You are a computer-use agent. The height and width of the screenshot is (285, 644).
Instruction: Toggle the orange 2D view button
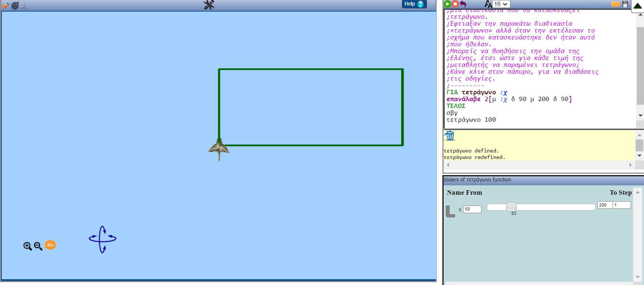[50, 245]
